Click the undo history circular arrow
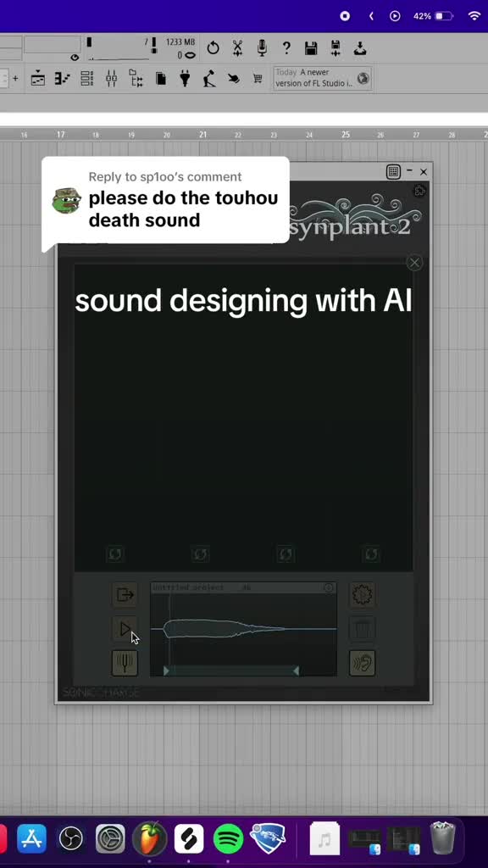This screenshot has width=488, height=868. (213, 48)
